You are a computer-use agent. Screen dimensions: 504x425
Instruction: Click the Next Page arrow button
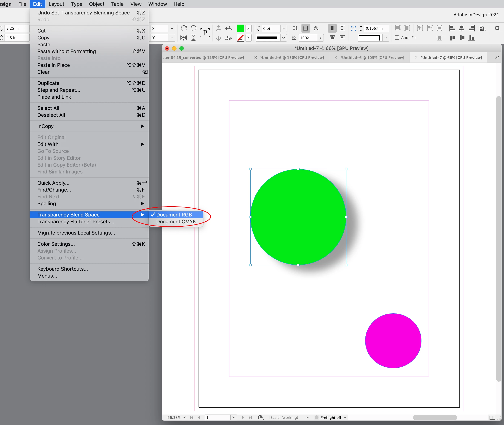243,418
